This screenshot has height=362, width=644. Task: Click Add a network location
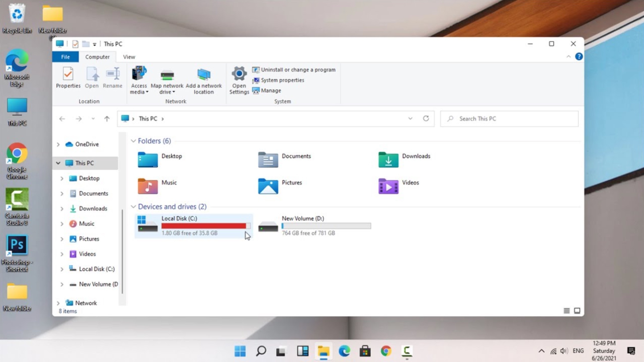(204, 81)
